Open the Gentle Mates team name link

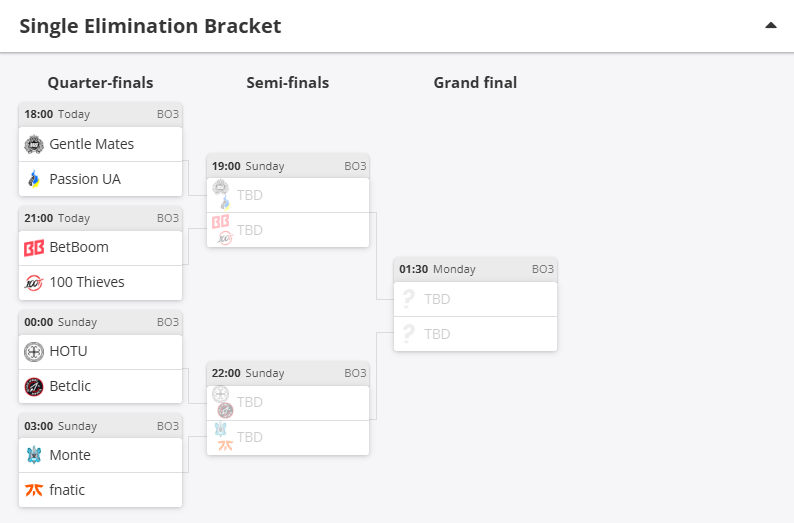(x=91, y=144)
